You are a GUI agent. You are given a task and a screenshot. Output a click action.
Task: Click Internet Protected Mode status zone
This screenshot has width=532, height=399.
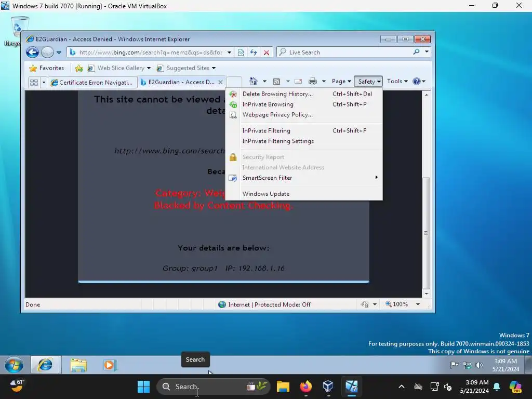point(264,304)
